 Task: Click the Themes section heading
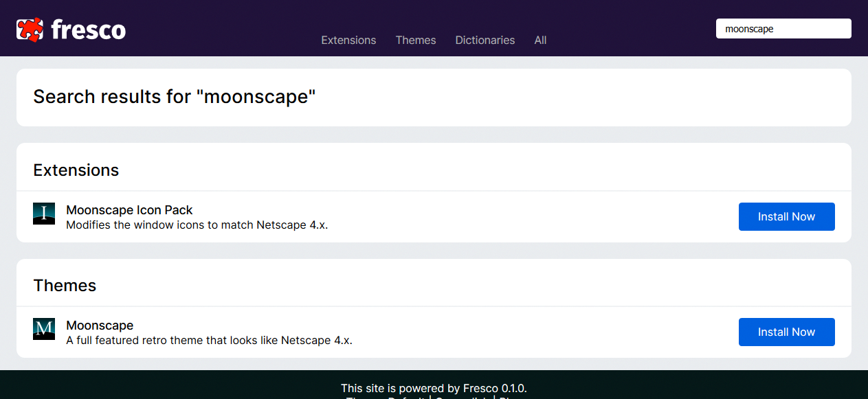65,285
